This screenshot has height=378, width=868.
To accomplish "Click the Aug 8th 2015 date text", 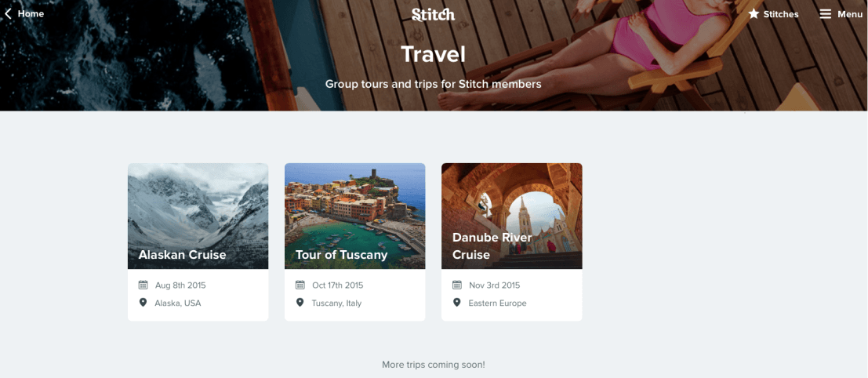I will 180,285.
